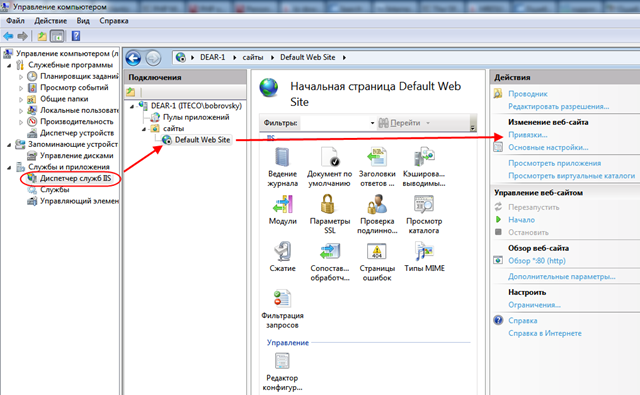Open the Модули feature icon
This screenshot has height=395, width=640.
282,204
